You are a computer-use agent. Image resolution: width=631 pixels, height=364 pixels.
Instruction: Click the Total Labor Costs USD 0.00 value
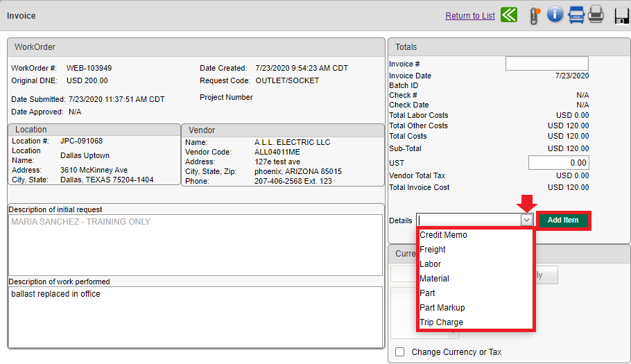point(572,115)
